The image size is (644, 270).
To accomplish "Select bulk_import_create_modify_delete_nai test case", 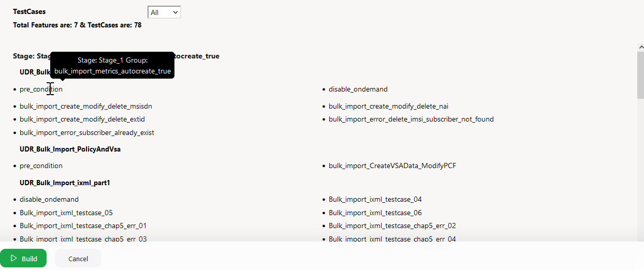I will point(388,107).
